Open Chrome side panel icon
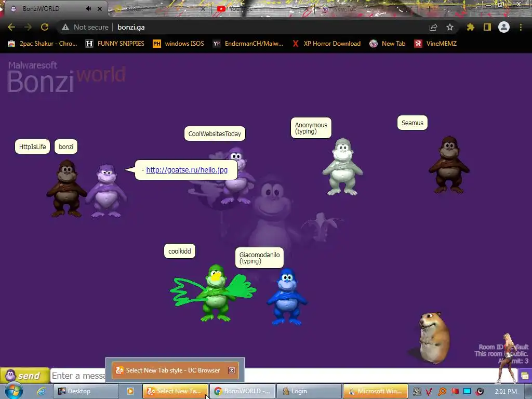The height and width of the screenshot is (399, 532). click(x=487, y=27)
